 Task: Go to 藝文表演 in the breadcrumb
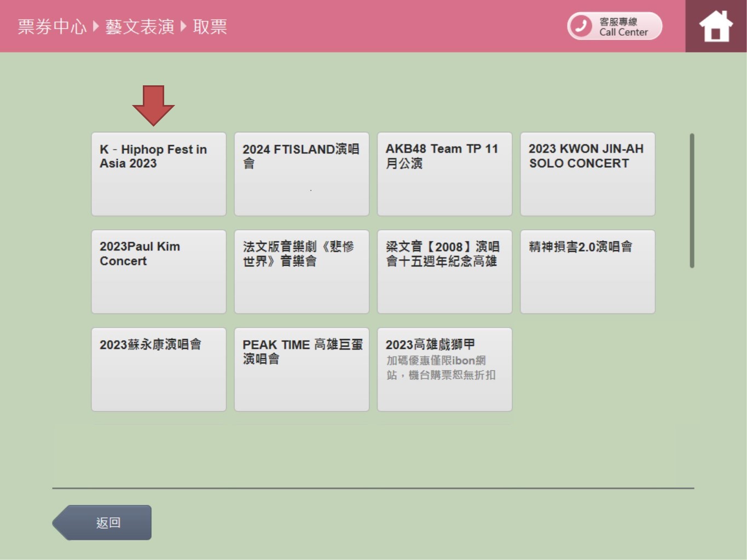(140, 27)
